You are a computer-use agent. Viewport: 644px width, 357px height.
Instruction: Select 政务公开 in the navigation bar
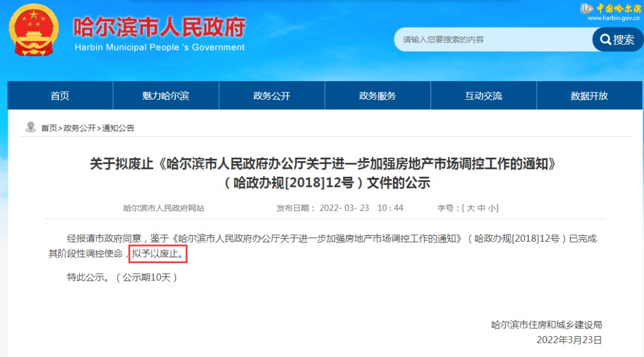pos(271,96)
